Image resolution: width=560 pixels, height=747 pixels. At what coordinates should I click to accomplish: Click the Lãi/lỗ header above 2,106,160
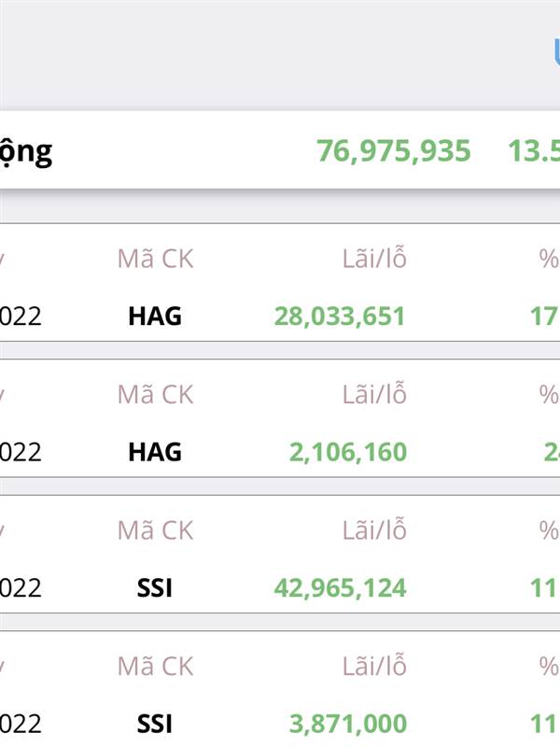374,393
